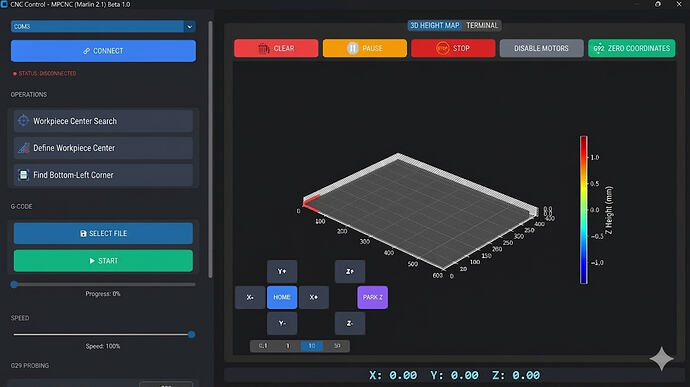Viewport: 690px width, 387px height.
Task: Jog the Y+ axis button
Action: click(282, 272)
